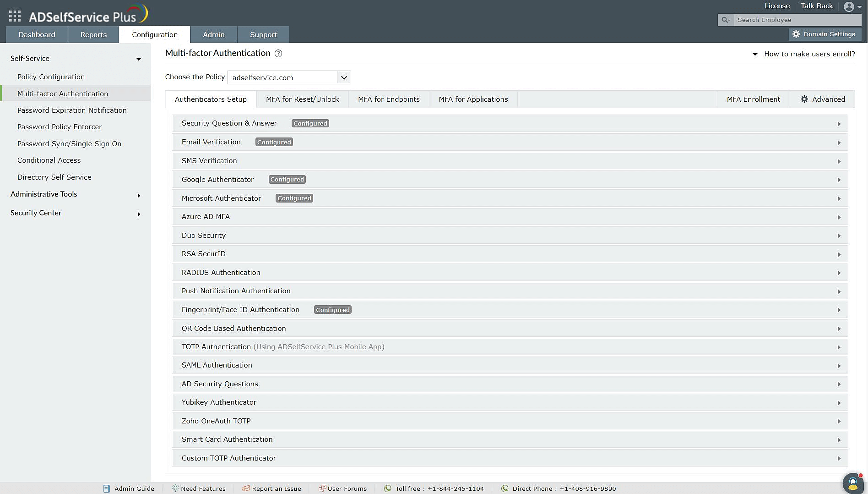Expand the Duo Security section

pyautogui.click(x=839, y=235)
